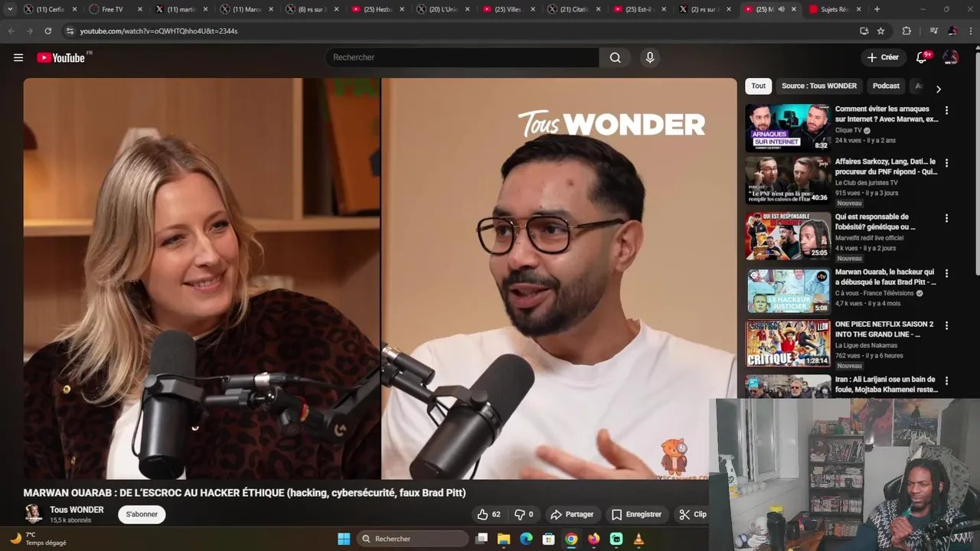Select the 'Source : Tous WONDER' chip

[x=819, y=86]
